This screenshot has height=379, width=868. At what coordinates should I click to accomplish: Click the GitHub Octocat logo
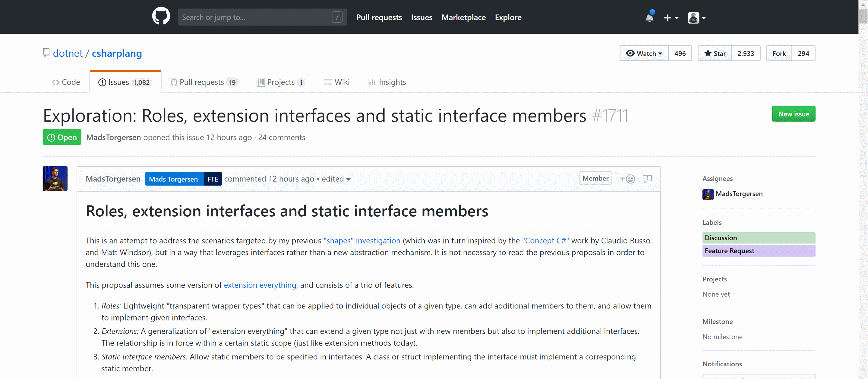[161, 17]
